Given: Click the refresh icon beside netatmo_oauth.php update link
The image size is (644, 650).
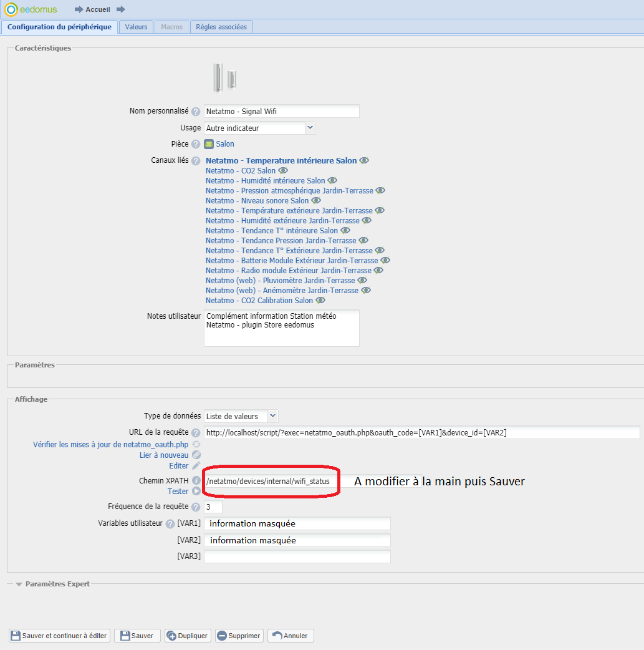Looking at the screenshot, I should coord(196,444).
